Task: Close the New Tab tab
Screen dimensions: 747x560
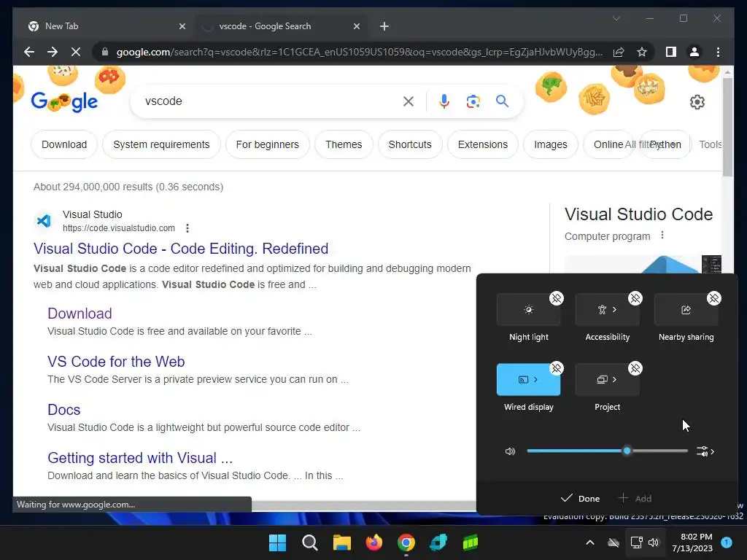Action: tap(182, 27)
